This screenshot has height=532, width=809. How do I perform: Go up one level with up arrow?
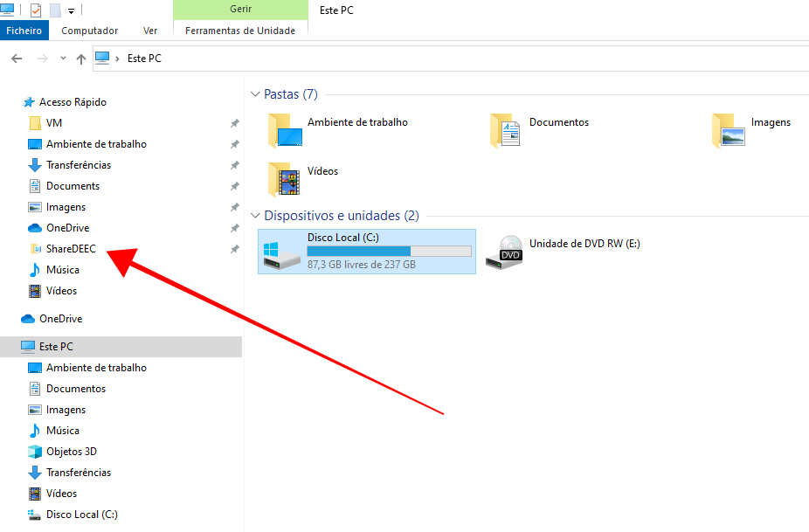(x=81, y=59)
